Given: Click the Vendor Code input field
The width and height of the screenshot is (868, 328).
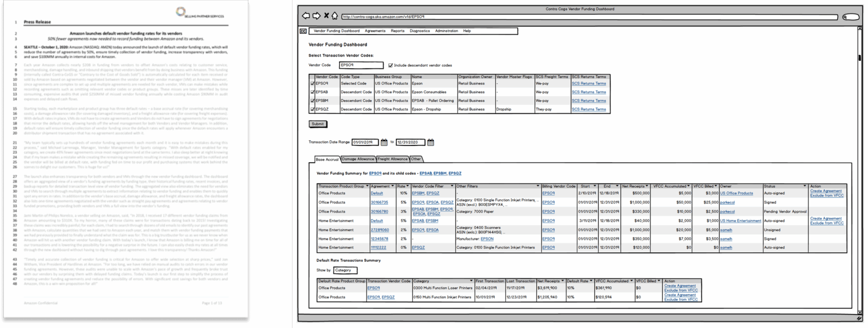Looking at the screenshot, I should click(361, 65).
